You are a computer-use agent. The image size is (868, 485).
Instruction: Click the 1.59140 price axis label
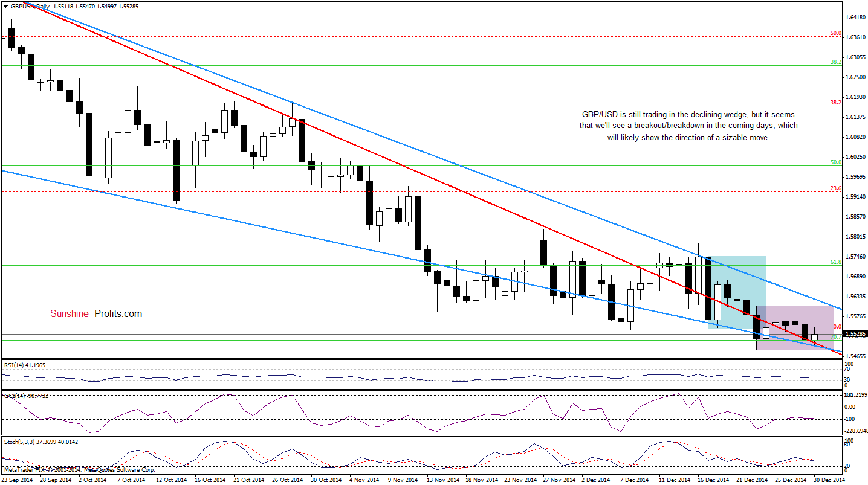click(x=855, y=197)
